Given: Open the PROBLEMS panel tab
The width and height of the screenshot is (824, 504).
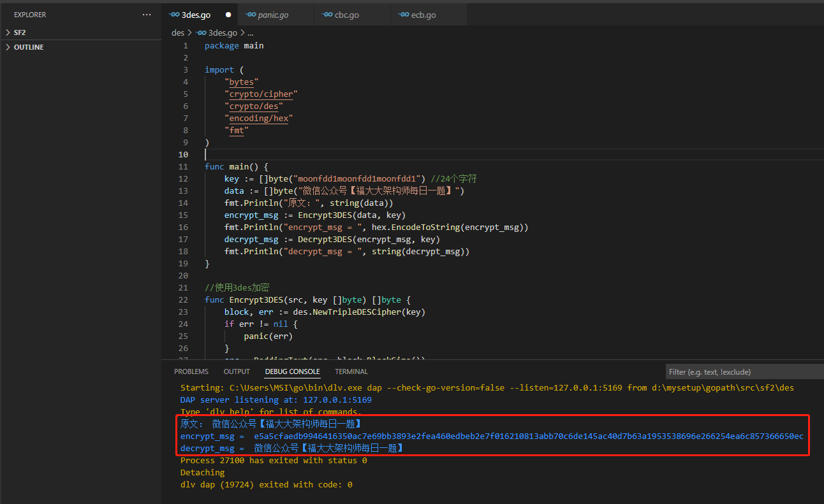Looking at the screenshot, I should 191,371.
